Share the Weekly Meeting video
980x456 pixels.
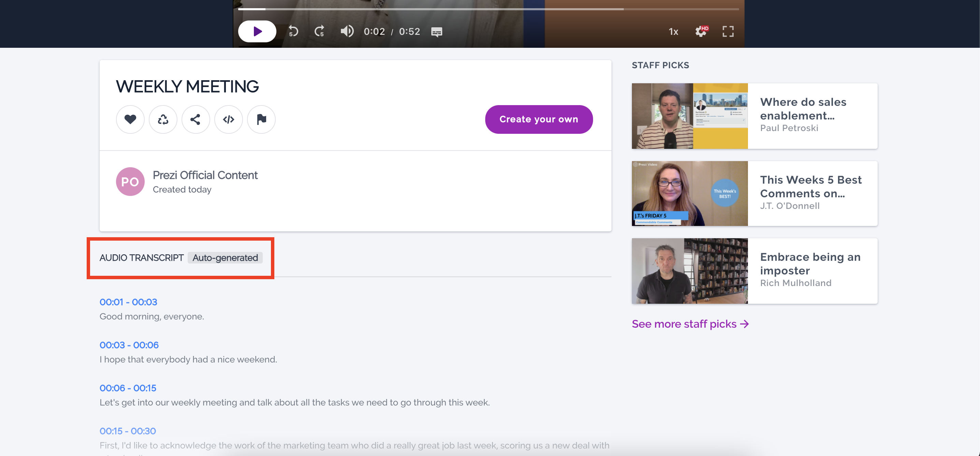pyautogui.click(x=196, y=119)
